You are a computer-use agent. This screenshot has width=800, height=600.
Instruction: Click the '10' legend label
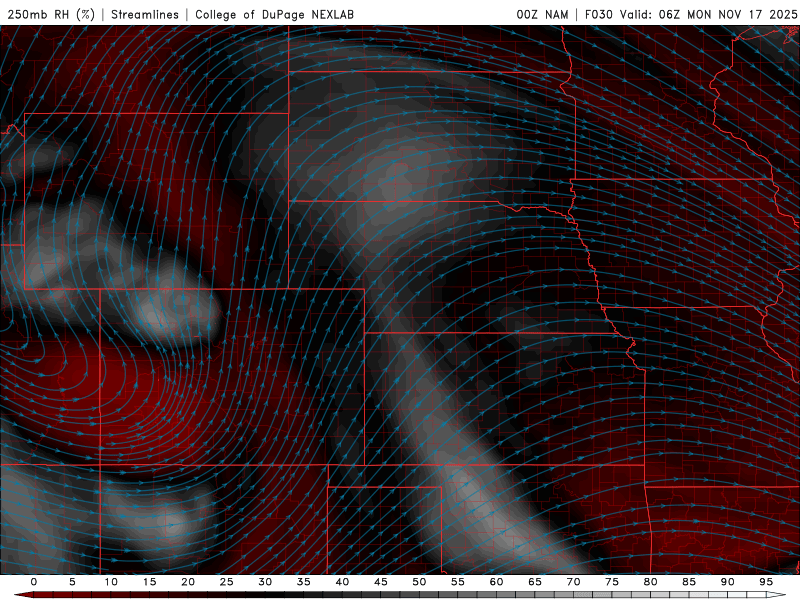111,582
